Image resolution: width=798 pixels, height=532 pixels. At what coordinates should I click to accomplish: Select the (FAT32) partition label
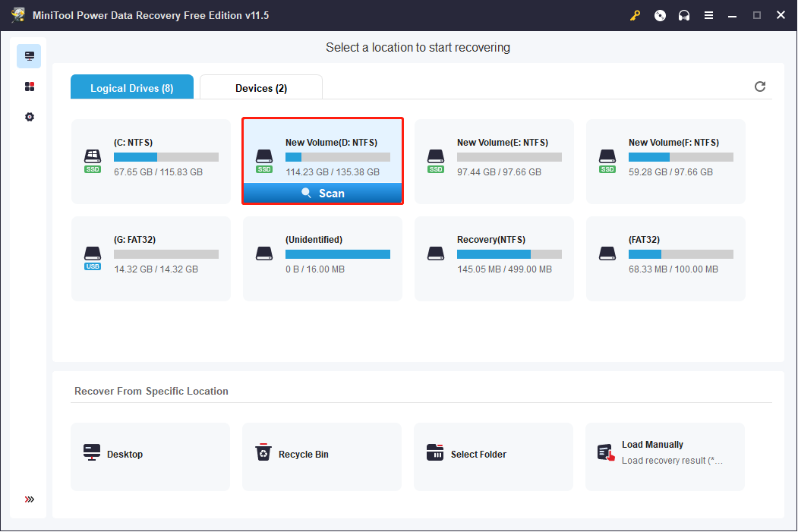[645, 240]
